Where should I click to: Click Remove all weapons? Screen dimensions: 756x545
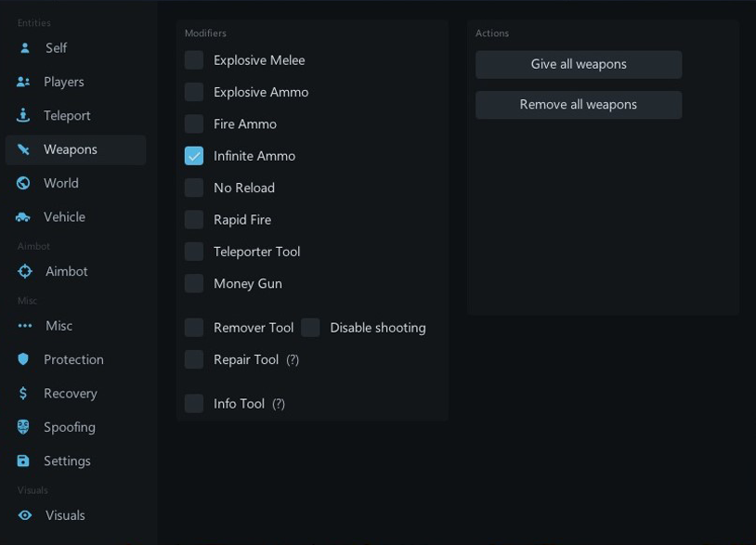(578, 104)
